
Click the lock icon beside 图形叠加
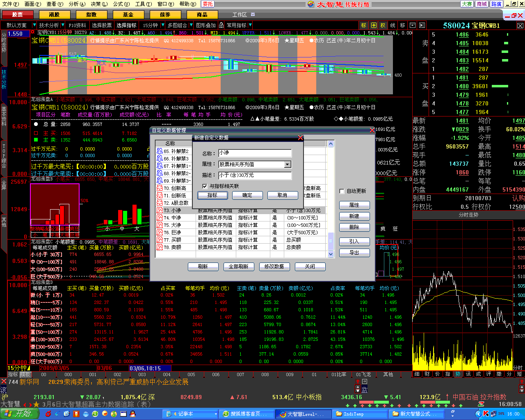[x=221, y=25]
